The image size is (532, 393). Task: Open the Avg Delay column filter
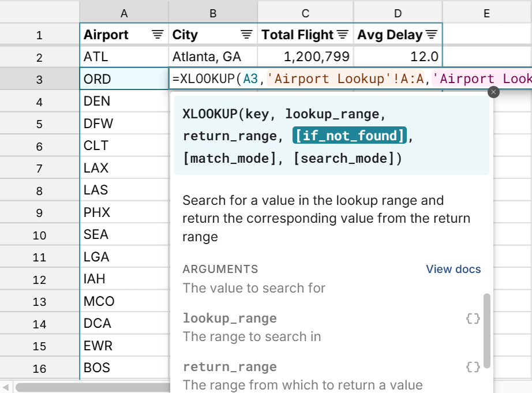[432, 35]
